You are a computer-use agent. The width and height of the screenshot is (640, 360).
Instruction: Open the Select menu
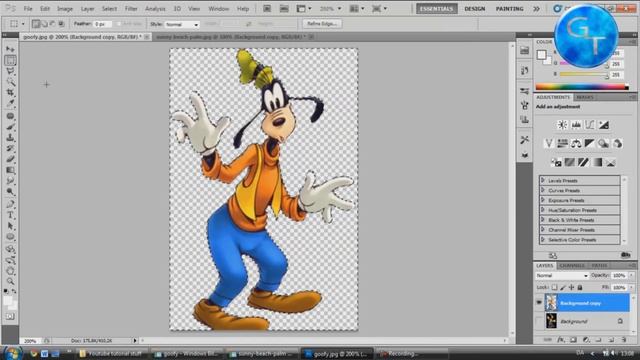point(109,9)
